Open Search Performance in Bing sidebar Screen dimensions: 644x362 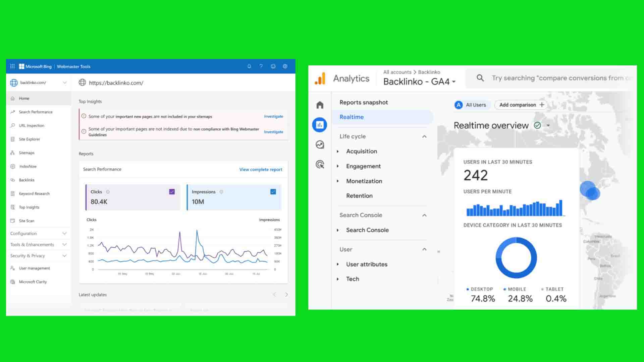36,112
